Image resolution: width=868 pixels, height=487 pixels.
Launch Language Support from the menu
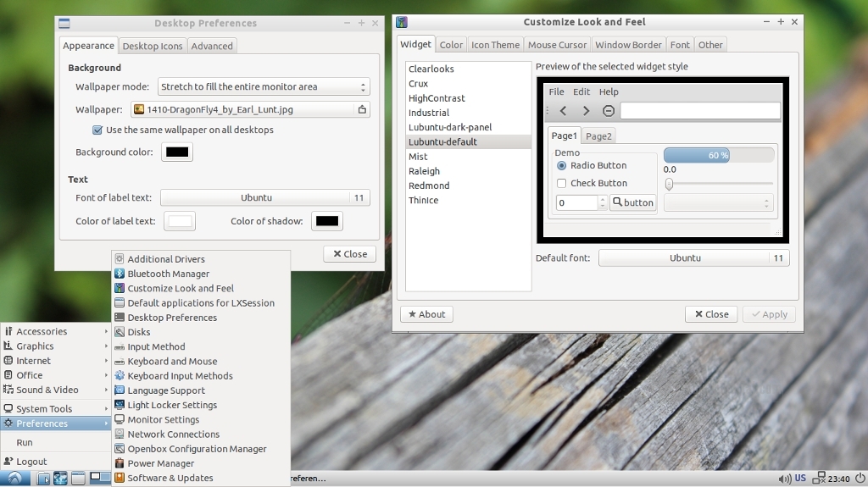click(x=201, y=390)
